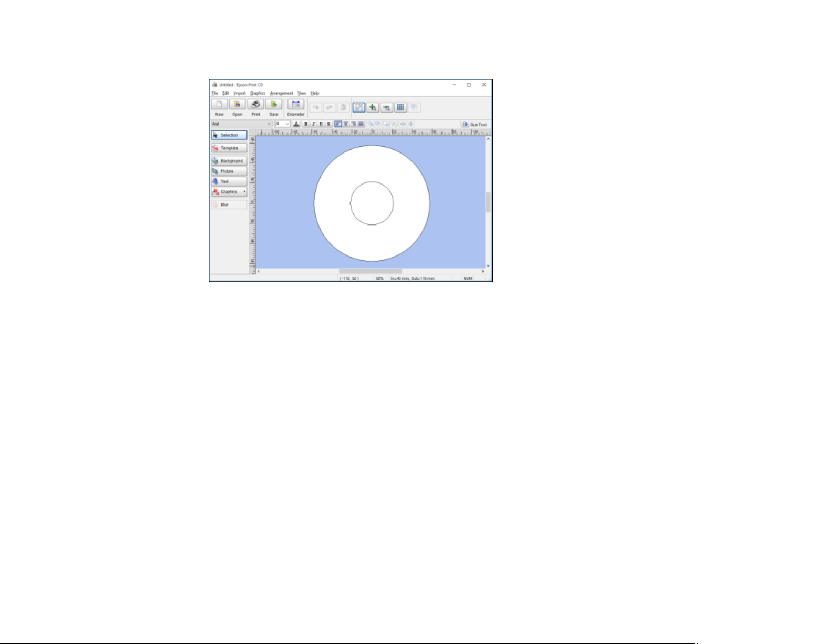Toggle bold text formatting
Screen dimensions: 833x644
pos(306,124)
